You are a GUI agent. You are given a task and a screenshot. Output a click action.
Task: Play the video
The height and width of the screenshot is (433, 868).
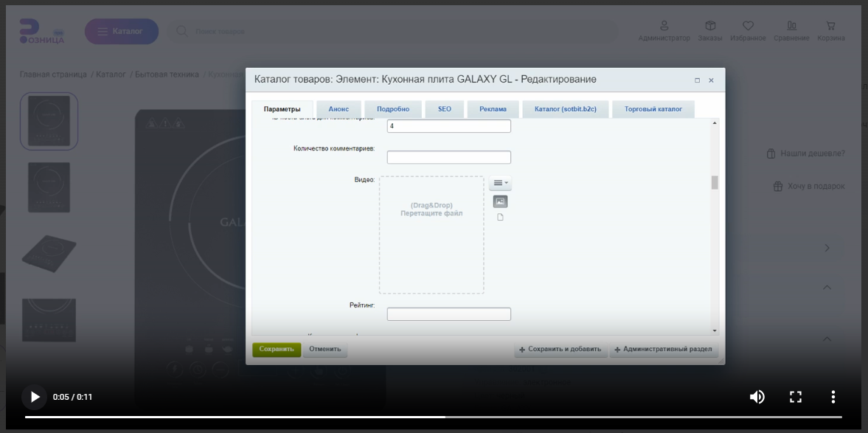(35, 397)
